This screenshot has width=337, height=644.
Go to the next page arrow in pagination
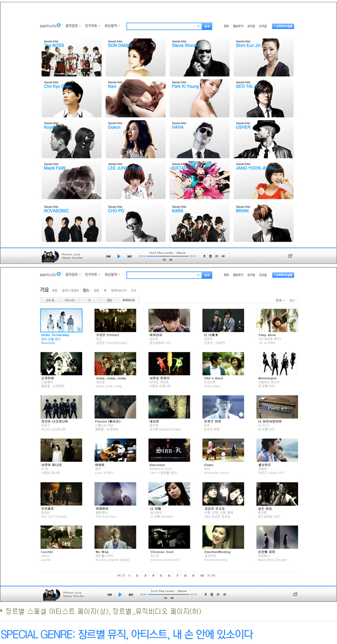tap(209, 575)
